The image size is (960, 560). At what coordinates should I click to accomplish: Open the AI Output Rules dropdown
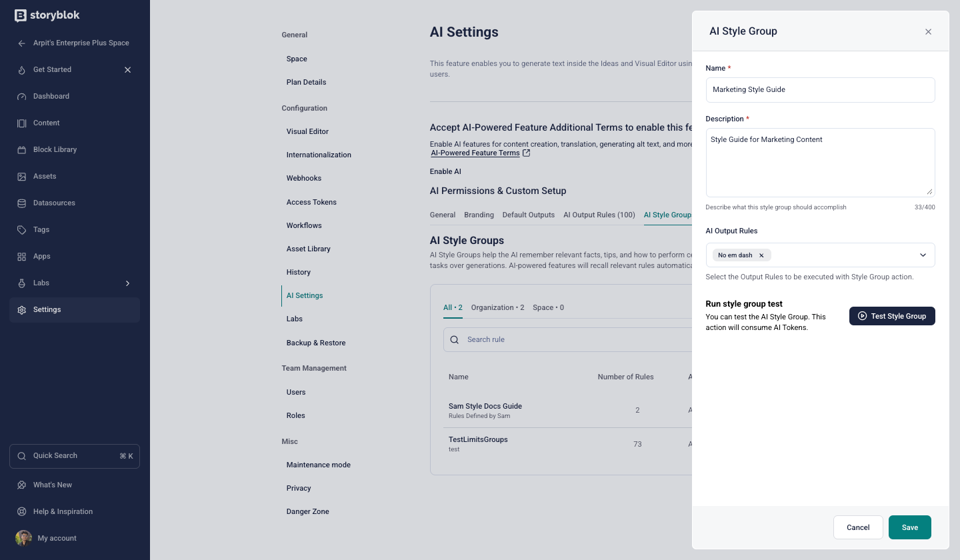[923, 255]
